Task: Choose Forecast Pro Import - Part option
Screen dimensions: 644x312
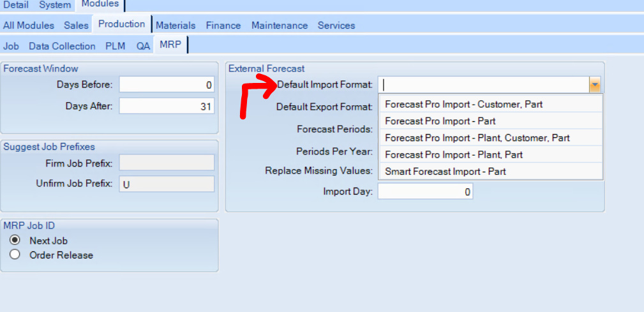Action: 490,121
